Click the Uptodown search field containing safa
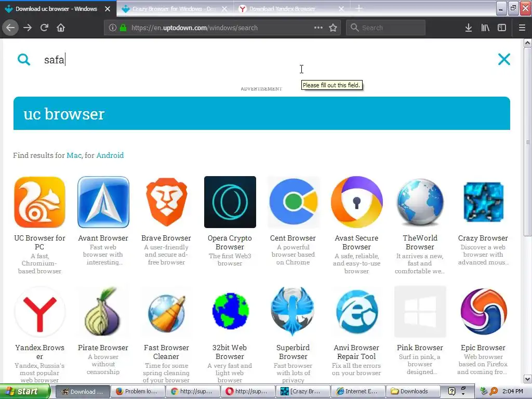Image resolution: width=532 pixels, height=399 pixels. 264,60
